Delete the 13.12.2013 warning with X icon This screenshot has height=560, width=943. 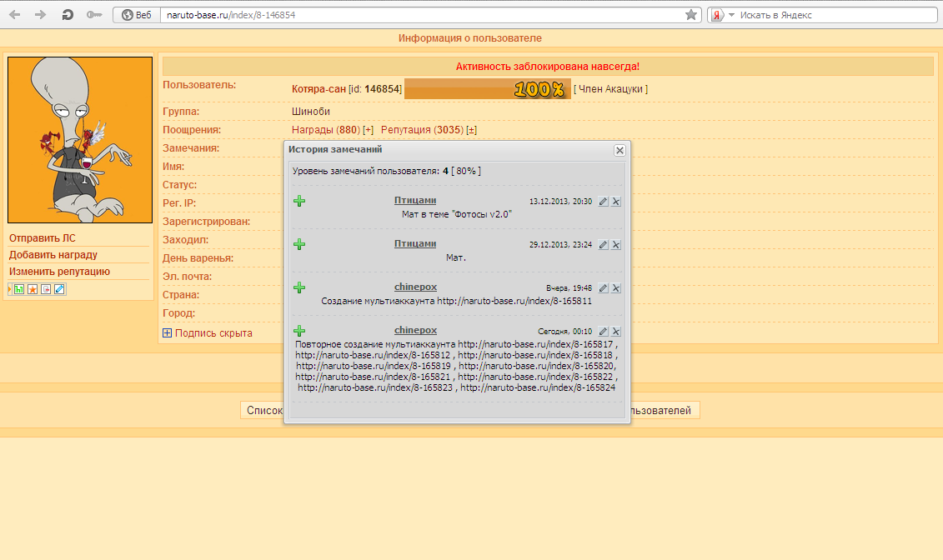point(616,202)
